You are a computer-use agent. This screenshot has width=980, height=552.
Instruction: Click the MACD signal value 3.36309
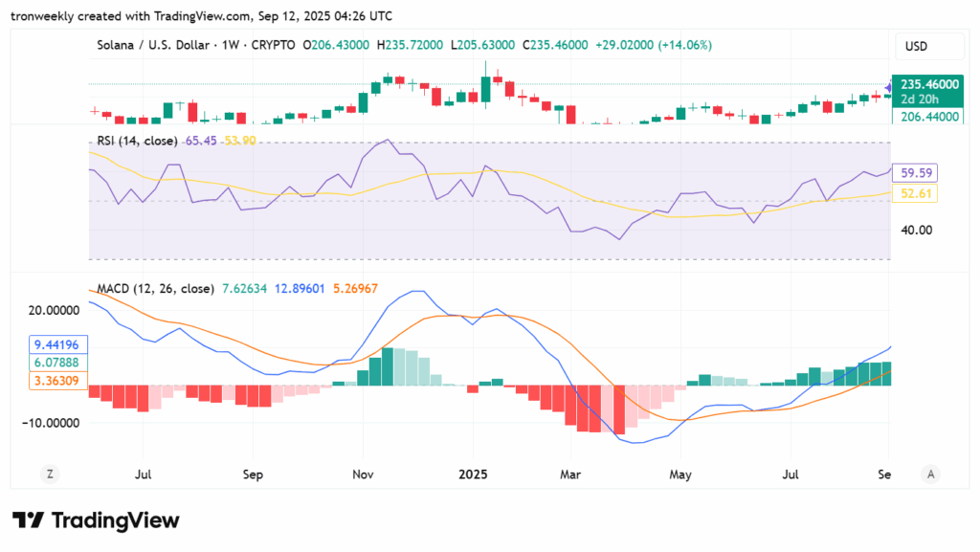(57, 381)
